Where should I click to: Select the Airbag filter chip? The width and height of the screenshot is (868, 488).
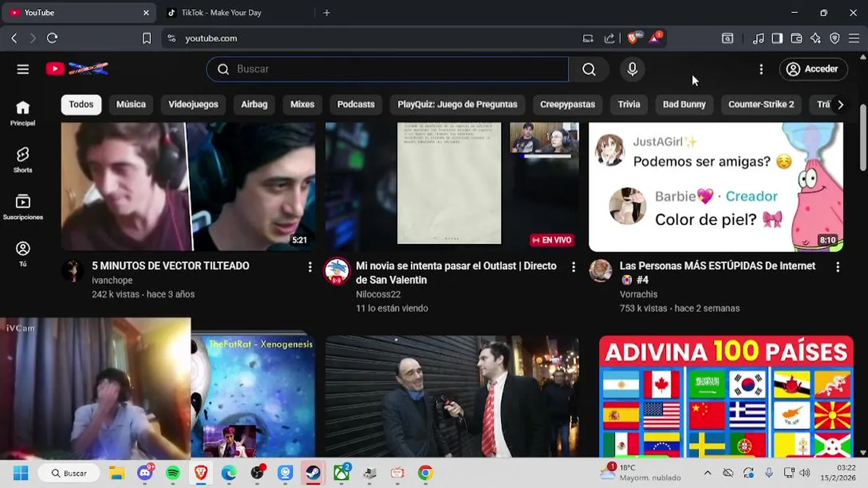tap(254, 104)
